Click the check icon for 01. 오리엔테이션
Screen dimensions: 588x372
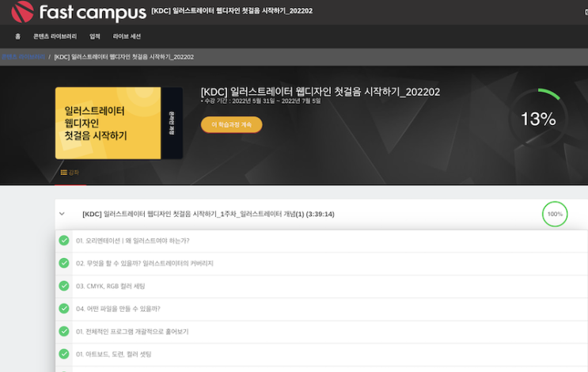pos(64,241)
